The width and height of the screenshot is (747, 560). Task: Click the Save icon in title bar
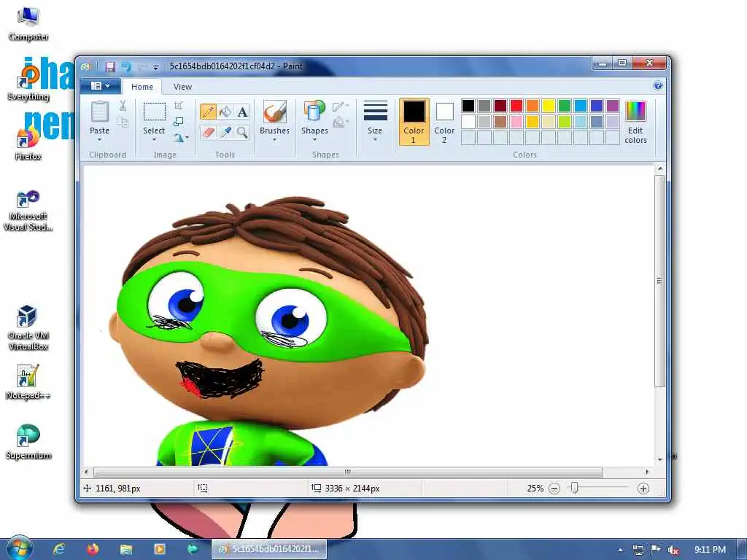[110, 66]
